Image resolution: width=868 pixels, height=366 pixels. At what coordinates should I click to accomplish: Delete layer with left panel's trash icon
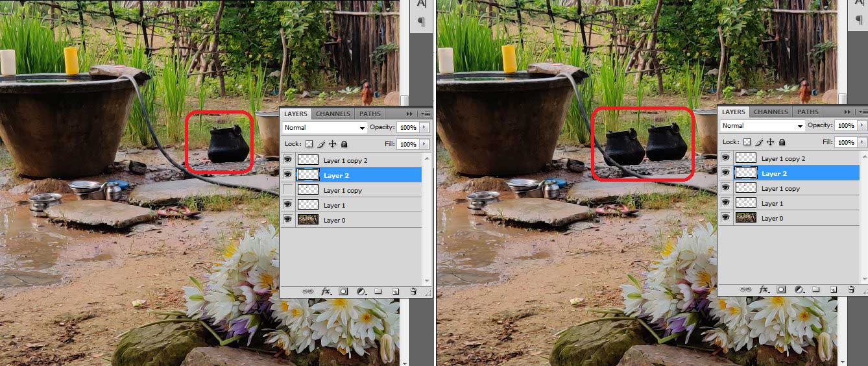click(x=413, y=292)
